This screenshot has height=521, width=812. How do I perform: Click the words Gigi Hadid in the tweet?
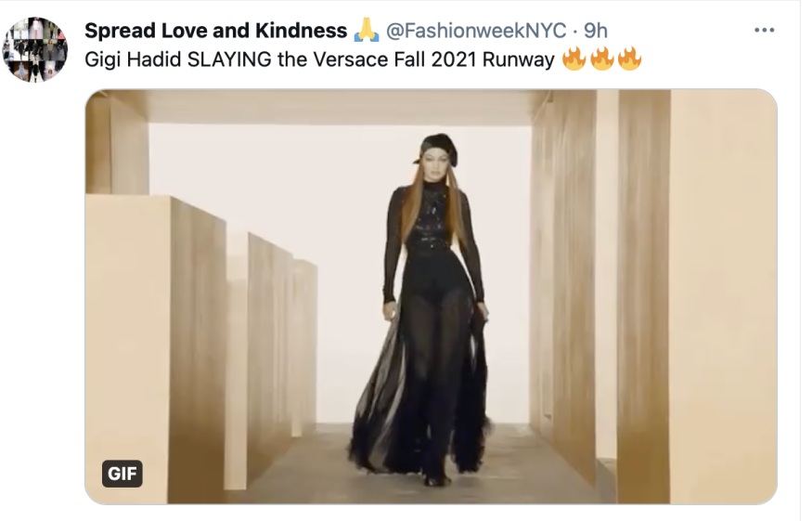[x=133, y=59]
